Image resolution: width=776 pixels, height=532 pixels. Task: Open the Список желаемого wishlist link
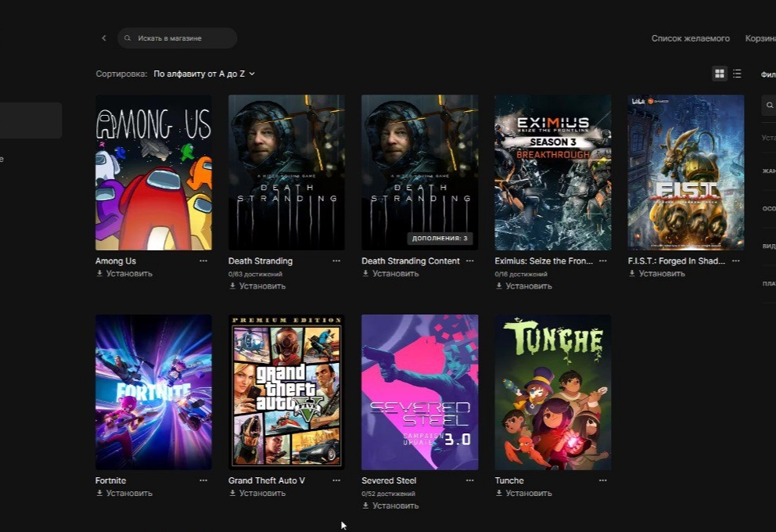click(691, 38)
